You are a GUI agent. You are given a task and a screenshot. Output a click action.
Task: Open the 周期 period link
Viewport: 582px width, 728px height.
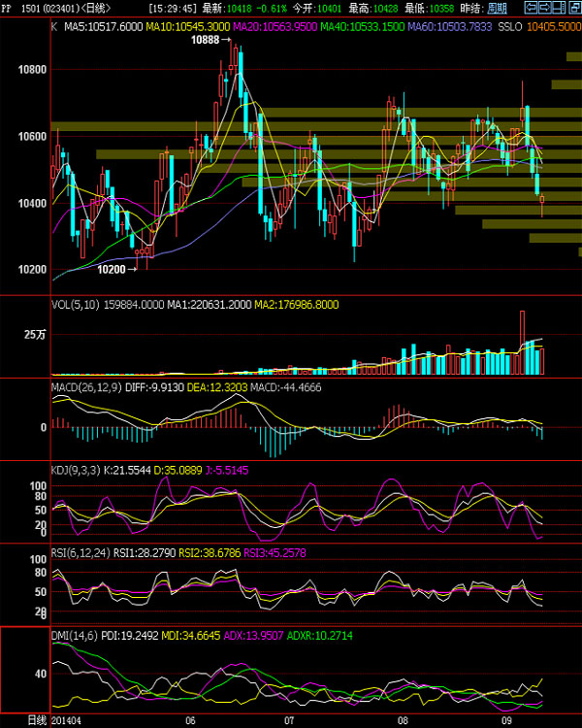(x=497, y=9)
